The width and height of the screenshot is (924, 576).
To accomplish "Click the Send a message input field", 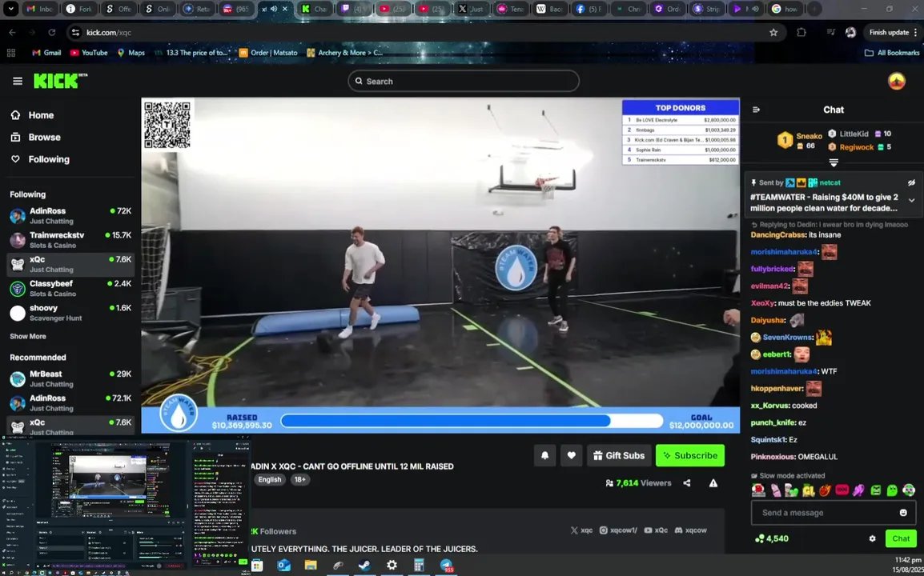I will pos(834,512).
